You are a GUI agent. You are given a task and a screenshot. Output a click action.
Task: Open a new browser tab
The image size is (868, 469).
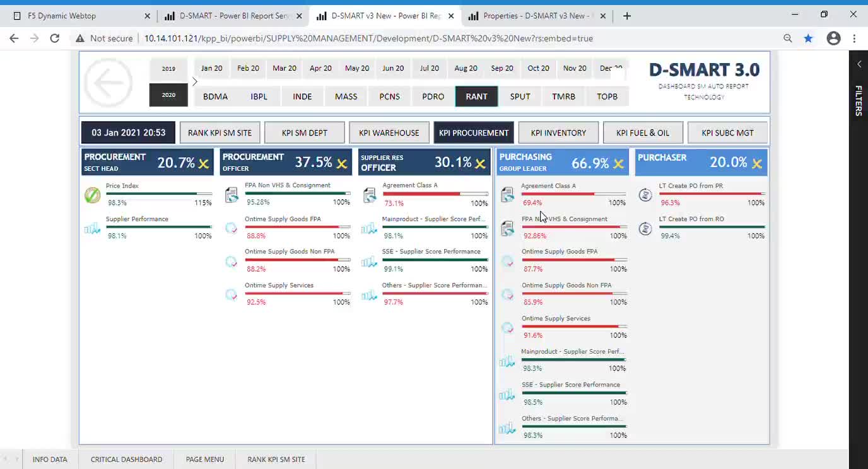[626, 16]
